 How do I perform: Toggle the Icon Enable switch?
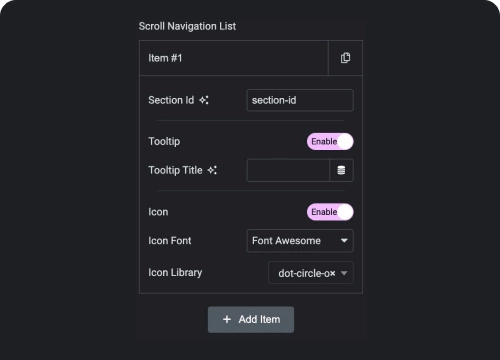coord(330,212)
